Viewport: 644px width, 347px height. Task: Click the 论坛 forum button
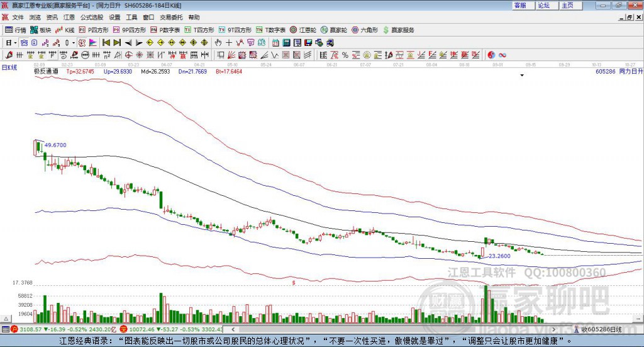[547, 5]
